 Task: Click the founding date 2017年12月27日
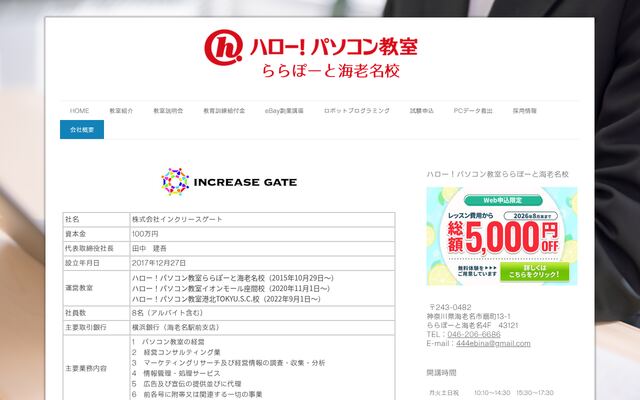point(159,263)
